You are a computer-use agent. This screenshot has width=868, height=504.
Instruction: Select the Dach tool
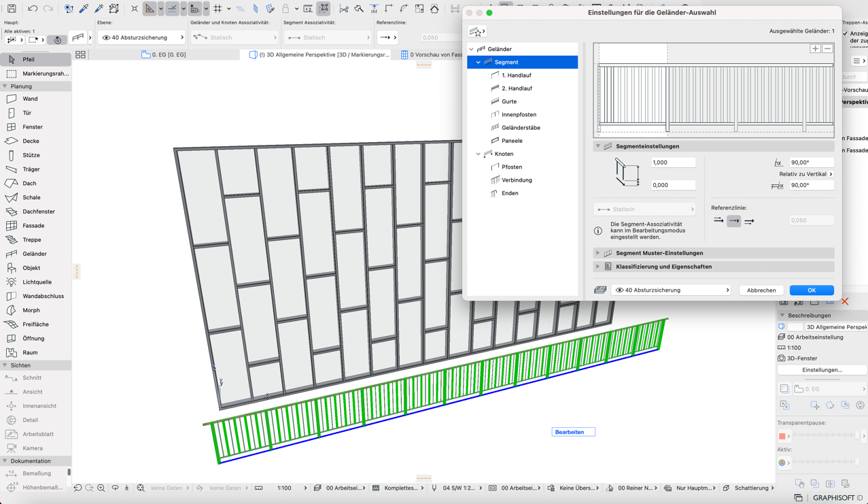pos(35,183)
